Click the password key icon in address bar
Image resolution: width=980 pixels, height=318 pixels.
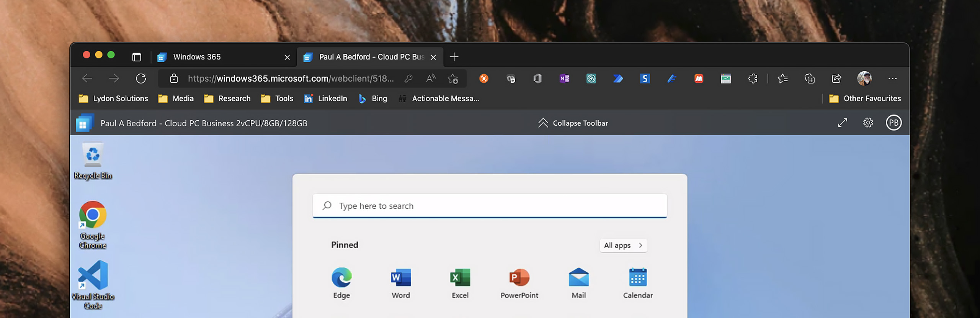pyautogui.click(x=408, y=79)
